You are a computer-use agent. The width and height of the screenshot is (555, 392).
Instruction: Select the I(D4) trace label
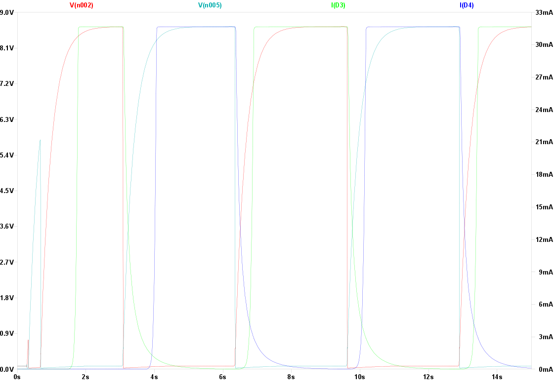tap(467, 5)
